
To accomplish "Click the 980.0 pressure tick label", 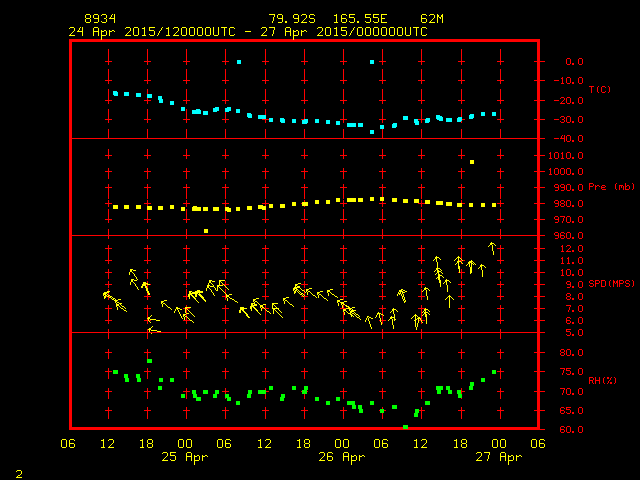I will click(569, 203).
